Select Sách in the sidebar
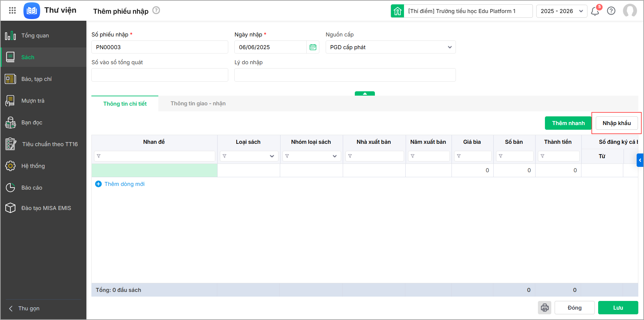This screenshot has width=644, height=320. coord(44,57)
